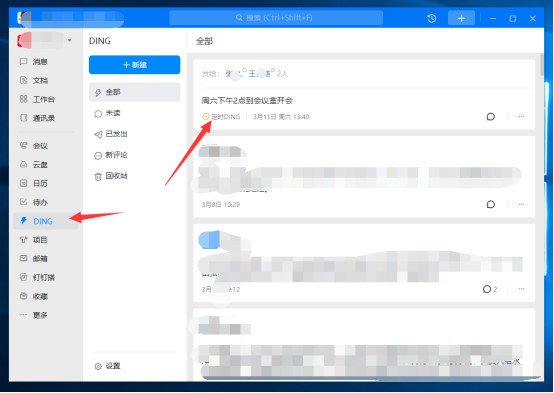Open the more options dots on the 3月11日 card
Viewport: 554px width, 393px height.
tap(521, 117)
